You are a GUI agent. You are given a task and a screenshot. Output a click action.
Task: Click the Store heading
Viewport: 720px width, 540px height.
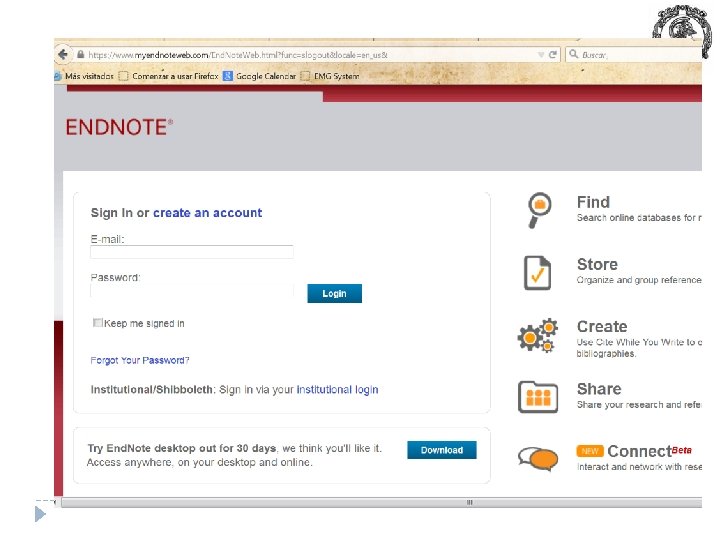(x=597, y=264)
